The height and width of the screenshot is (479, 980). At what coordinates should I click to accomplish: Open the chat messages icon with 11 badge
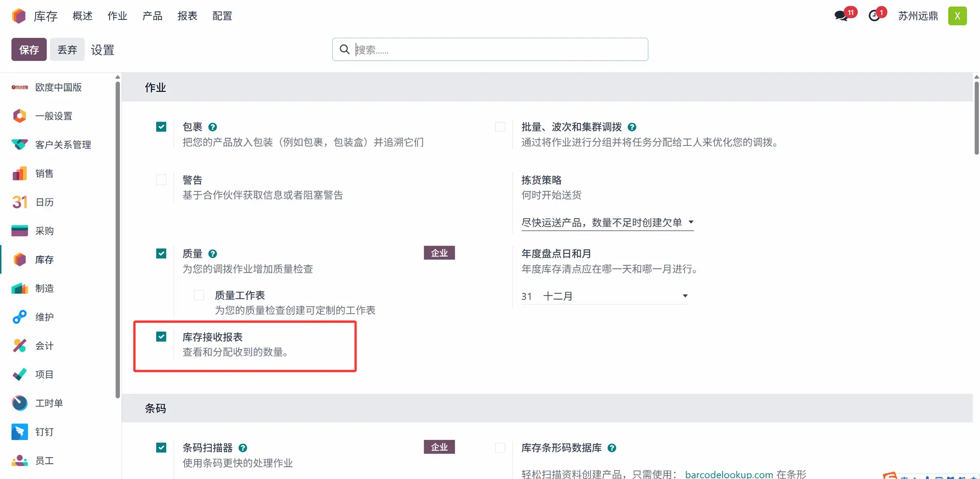(841, 16)
